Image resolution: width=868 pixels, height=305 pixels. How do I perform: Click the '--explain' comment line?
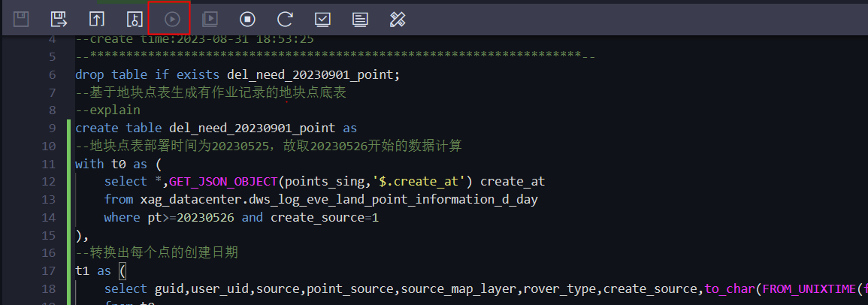107,110
